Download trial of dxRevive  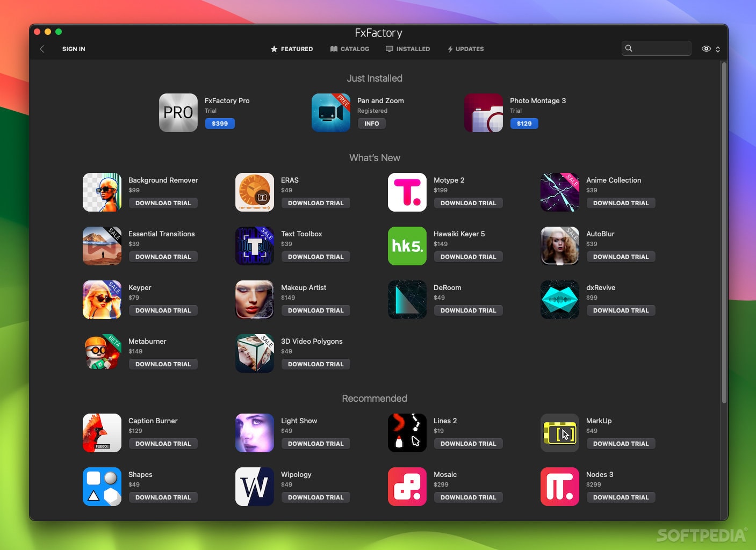coord(621,310)
